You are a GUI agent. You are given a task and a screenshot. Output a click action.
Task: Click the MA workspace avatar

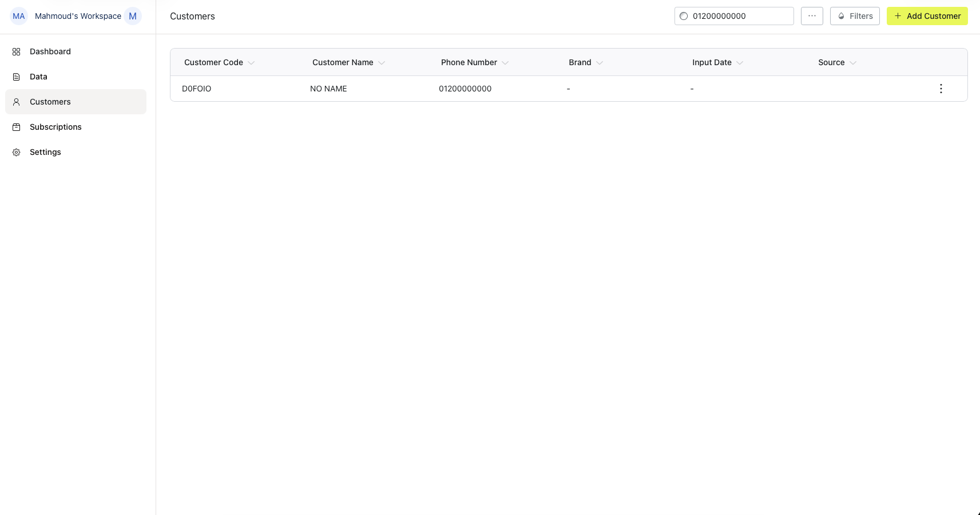pos(19,16)
